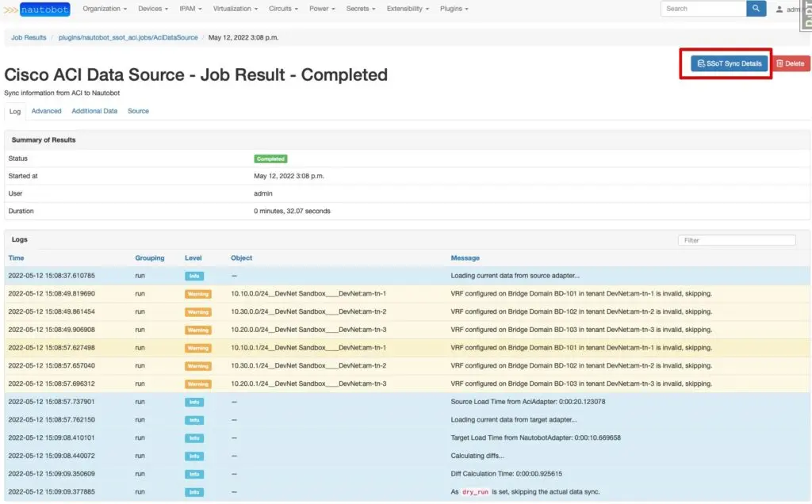Click the Warning badge at 15:08:57.696312
The width and height of the screenshot is (812, 504).
pos(197,384)
